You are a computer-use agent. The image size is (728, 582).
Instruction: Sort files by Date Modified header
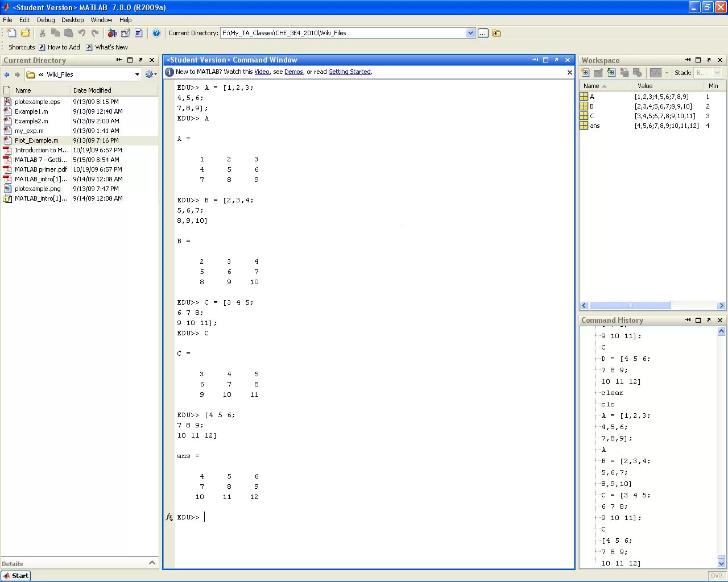pyautogui.click(x=114, y=90)
